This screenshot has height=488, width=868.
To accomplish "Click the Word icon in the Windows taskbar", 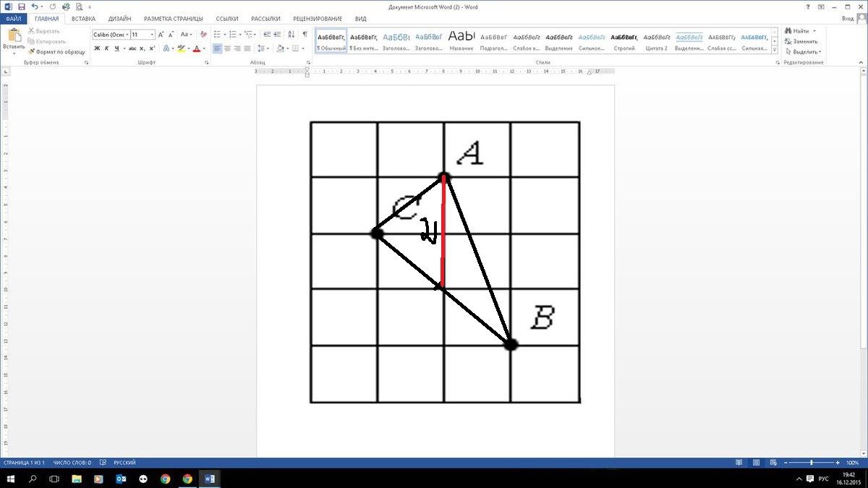I will pyautogui.click(x=210, y=479).
